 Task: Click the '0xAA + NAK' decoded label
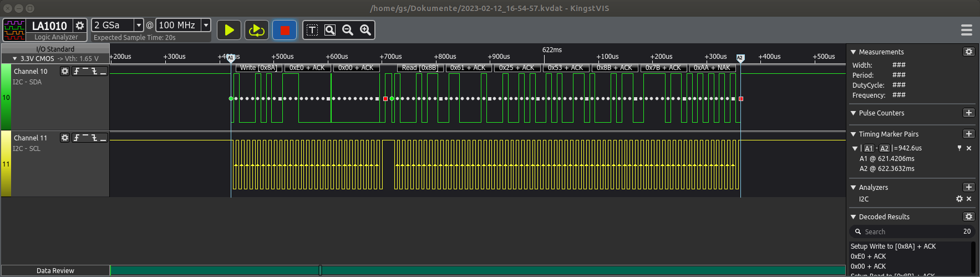712,68
